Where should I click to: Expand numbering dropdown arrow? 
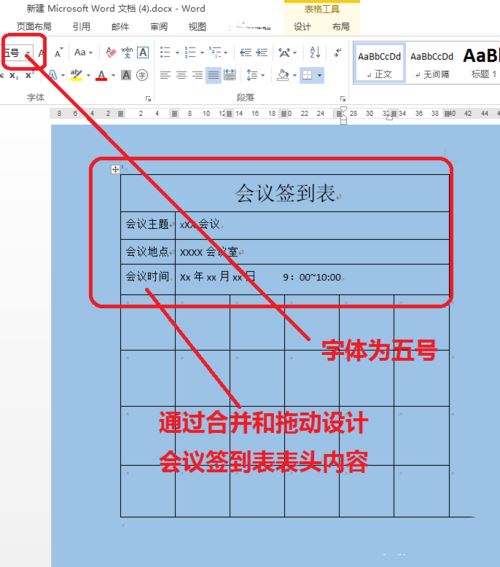[202, 53]
